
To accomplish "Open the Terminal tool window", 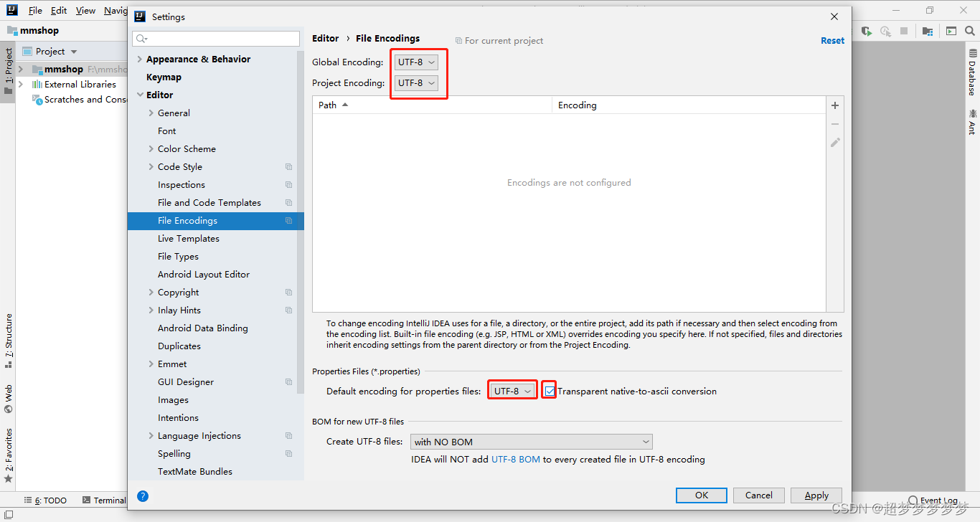I will point(104,500).
